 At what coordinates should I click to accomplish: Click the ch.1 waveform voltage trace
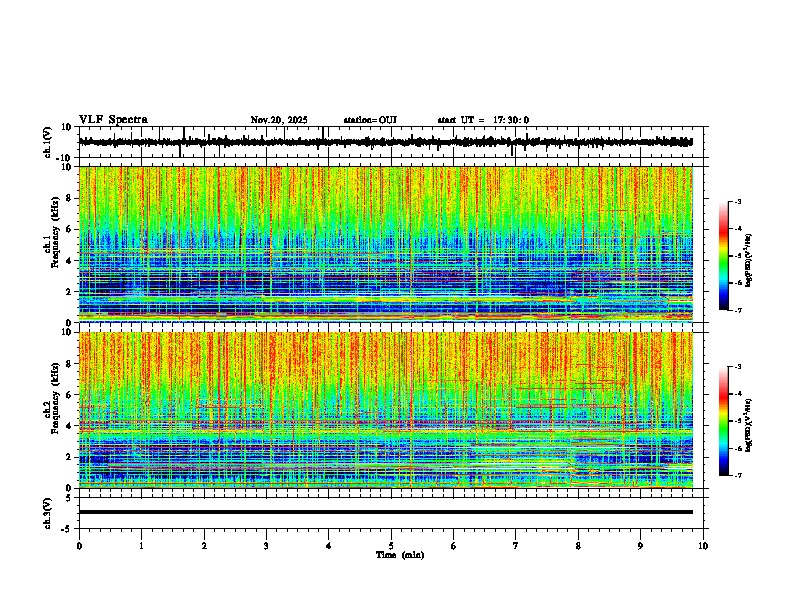tap(386, 142)
